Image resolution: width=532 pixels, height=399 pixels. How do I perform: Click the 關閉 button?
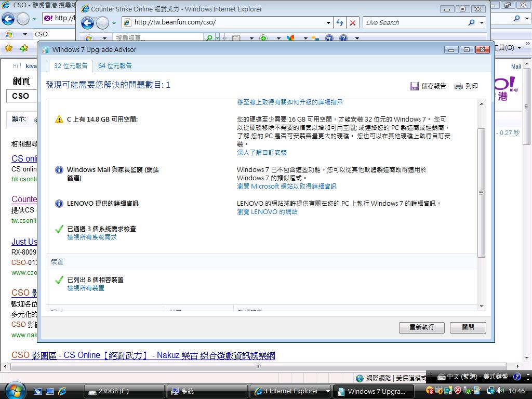click(468, 327)
